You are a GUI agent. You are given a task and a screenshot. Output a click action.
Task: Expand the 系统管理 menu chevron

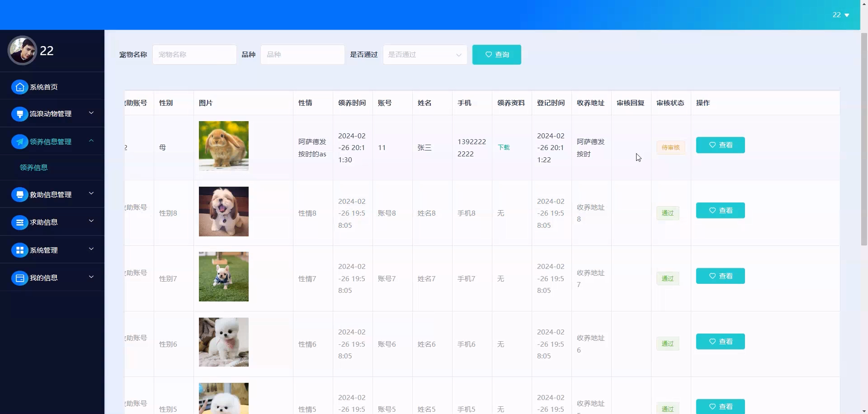pos(91,249)
